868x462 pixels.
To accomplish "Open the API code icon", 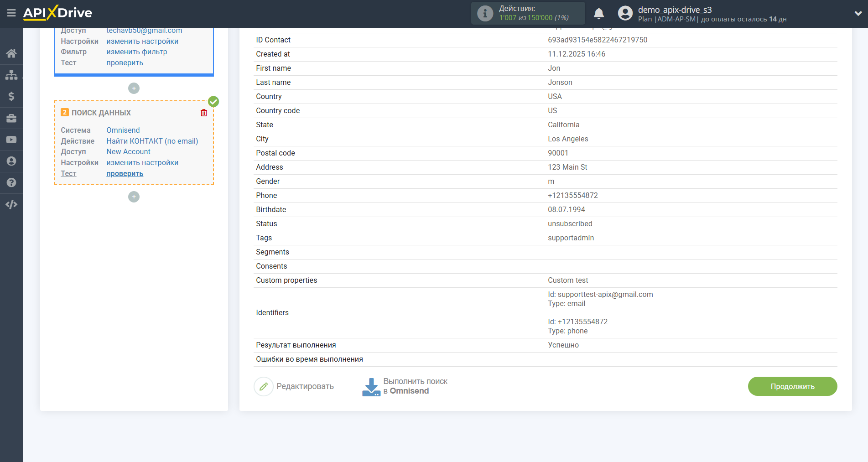I will tap(11, 204).
